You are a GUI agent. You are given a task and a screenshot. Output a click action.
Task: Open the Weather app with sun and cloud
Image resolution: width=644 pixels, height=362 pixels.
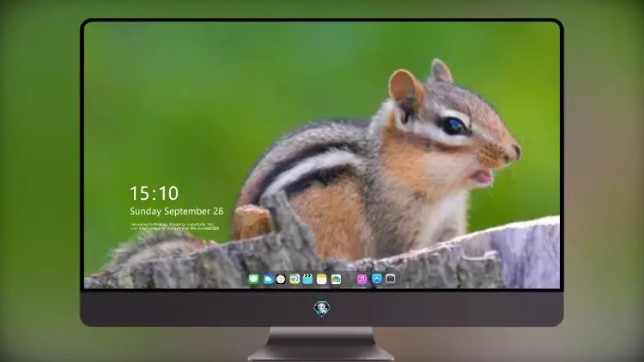pos(268,280)
